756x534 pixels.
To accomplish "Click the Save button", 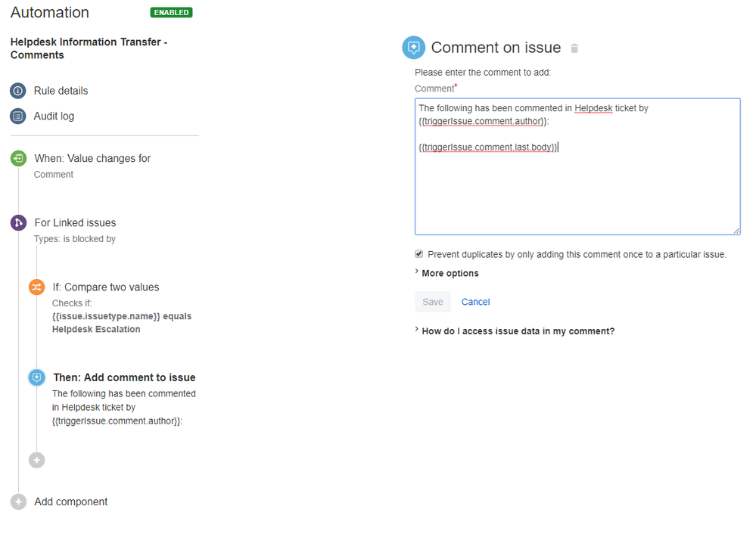I will (433, 302).
